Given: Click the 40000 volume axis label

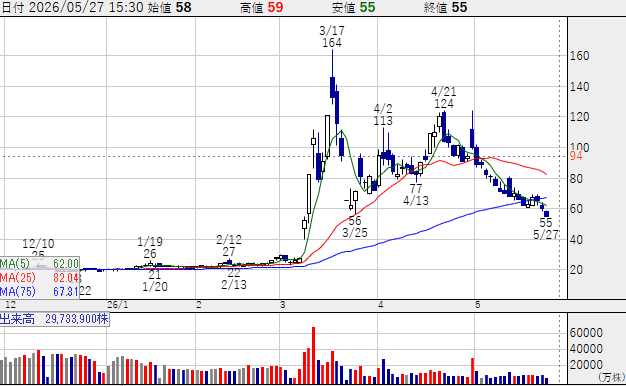Looking at the screenshot, I should point(586,349).
